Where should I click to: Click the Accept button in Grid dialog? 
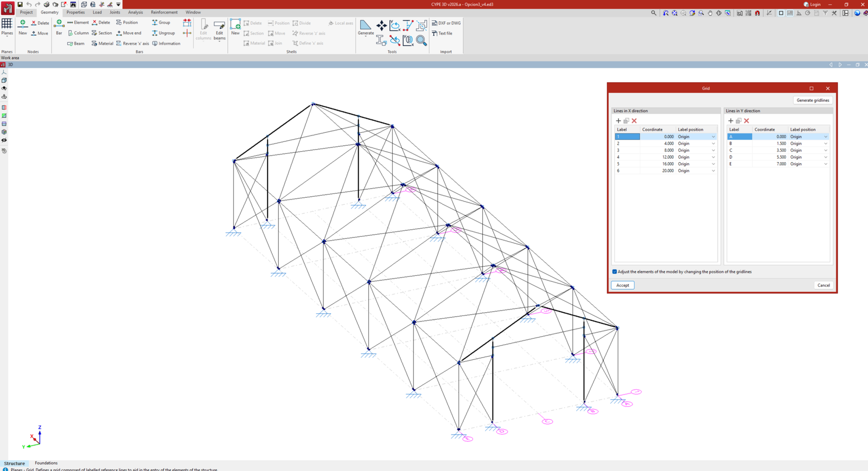622,285
